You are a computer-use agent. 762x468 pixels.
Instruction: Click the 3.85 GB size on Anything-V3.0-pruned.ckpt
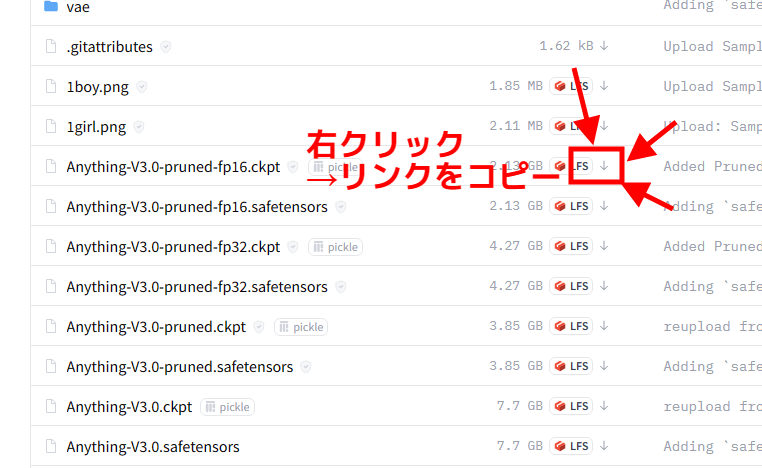(515, 326)
